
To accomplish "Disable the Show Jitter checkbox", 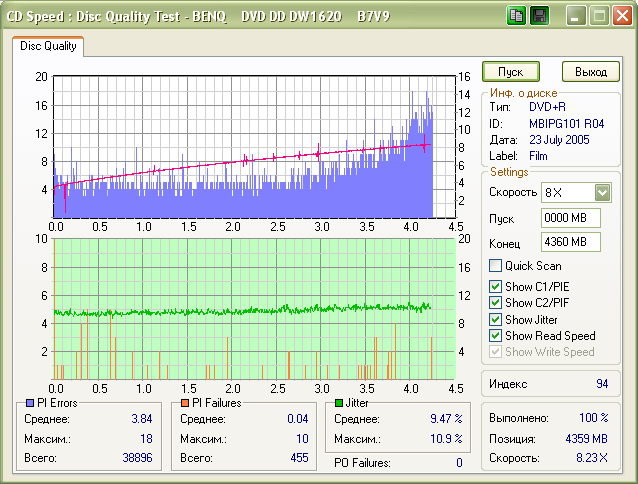I will point(495,319).
